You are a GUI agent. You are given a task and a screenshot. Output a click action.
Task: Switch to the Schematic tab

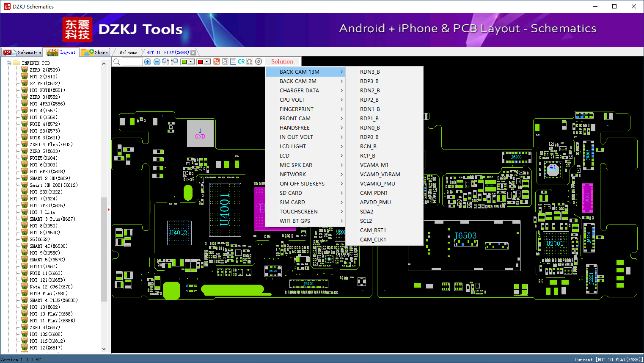(x=22, y=53)
